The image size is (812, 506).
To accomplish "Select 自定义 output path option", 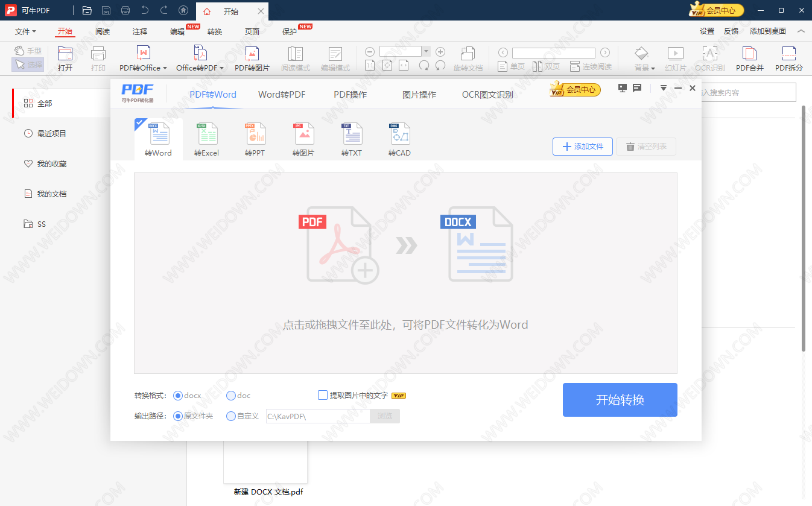I will 231,416.
